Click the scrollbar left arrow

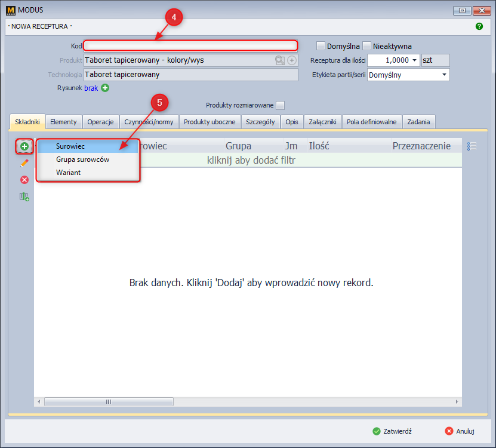coord(39,402)
